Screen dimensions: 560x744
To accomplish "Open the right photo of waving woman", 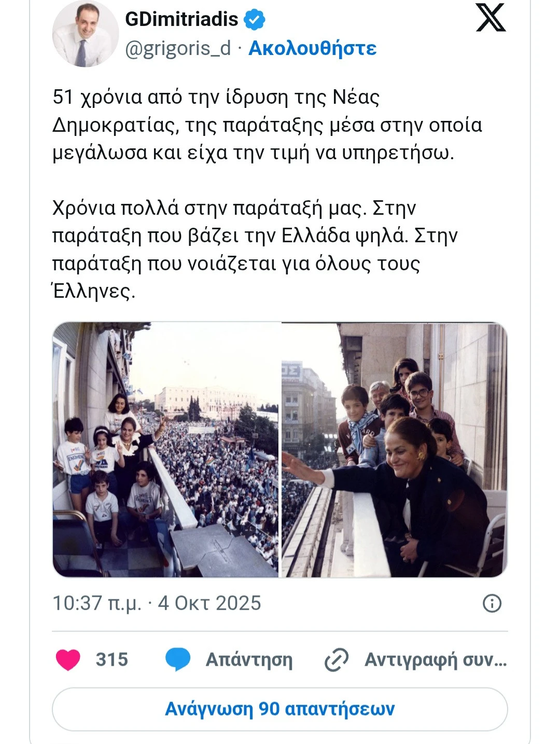I will 394,449.
